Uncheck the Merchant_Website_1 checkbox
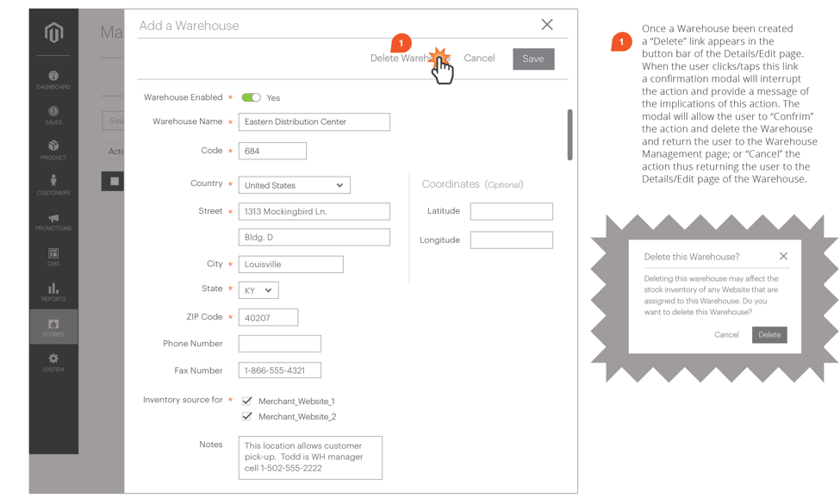The height and width of the screenshot is (504, 840). coord(247,401)
